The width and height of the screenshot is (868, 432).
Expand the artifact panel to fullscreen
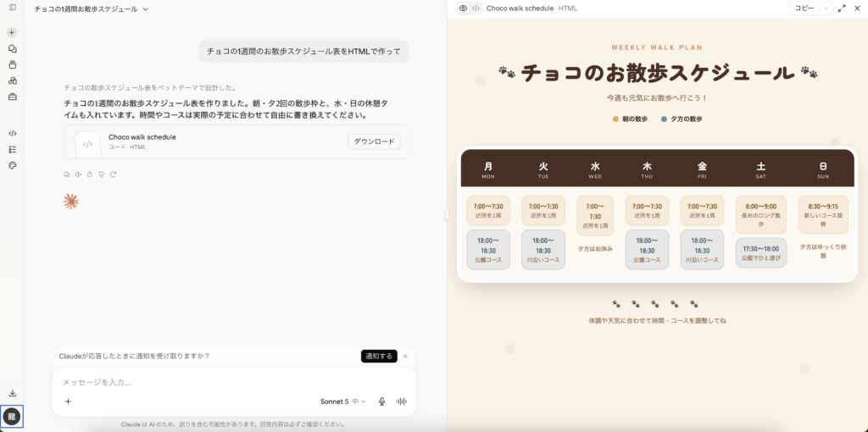(842, 8)
